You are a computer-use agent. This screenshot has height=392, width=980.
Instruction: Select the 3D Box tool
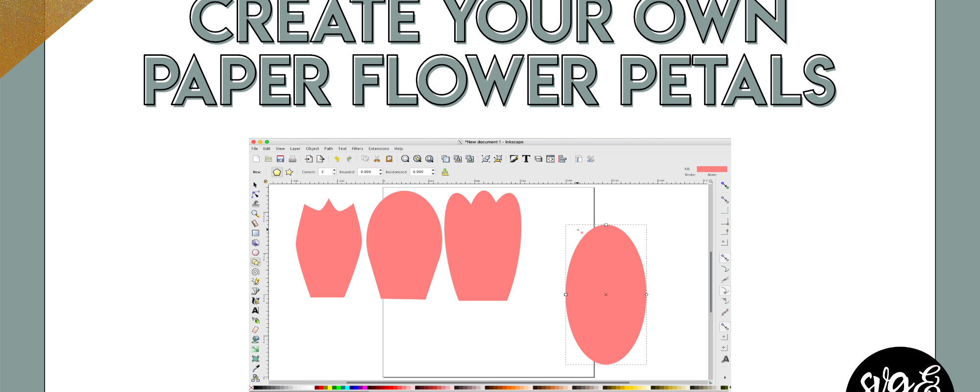[255, 243]
